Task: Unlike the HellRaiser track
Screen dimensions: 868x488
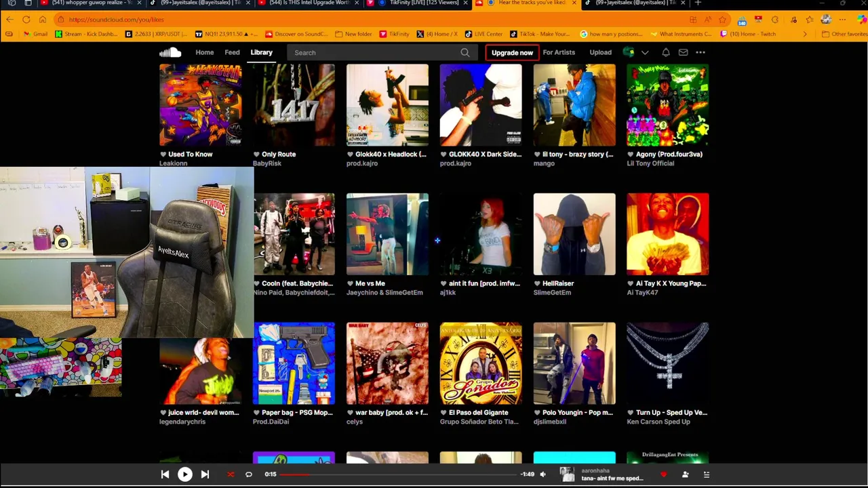Action: pos(537,283)
